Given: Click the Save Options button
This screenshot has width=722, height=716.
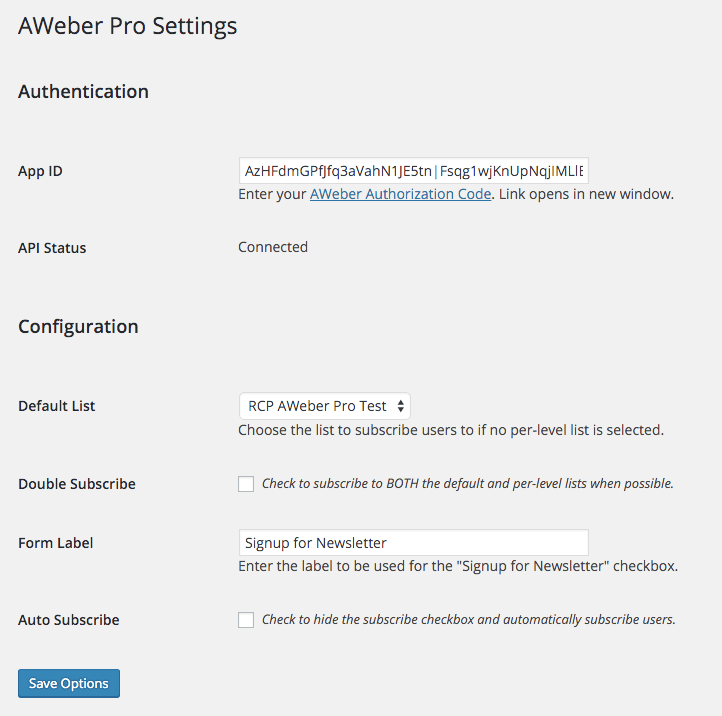Looking at the screenshot, I should [69, 683].
